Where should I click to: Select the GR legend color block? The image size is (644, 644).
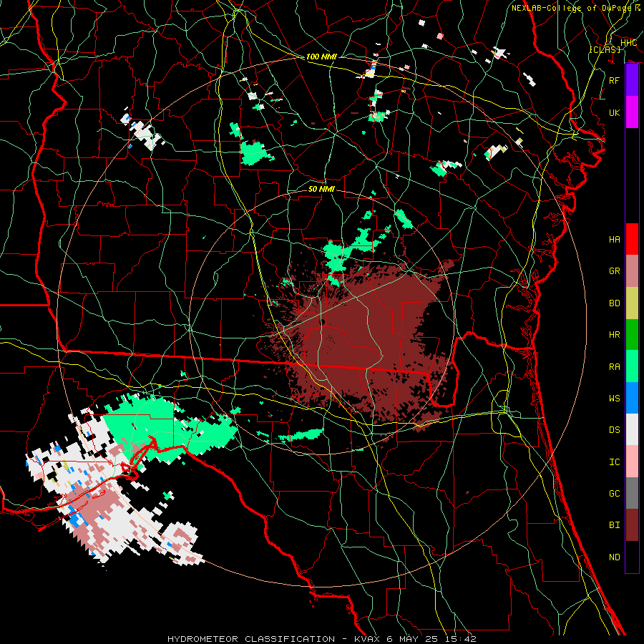point(632,271)
